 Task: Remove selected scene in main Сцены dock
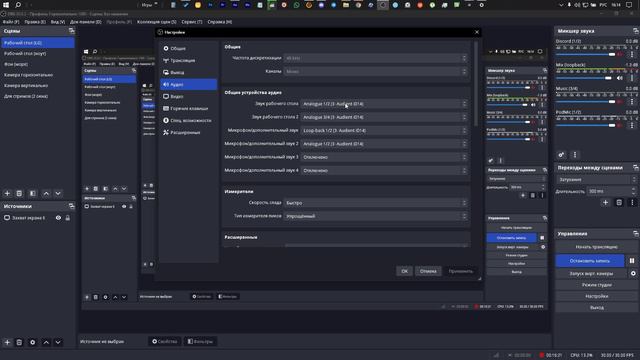[19, 193]
